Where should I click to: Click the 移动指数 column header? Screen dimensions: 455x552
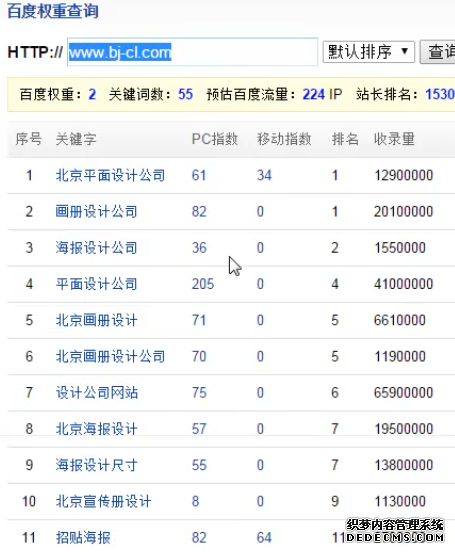point(284,139)
